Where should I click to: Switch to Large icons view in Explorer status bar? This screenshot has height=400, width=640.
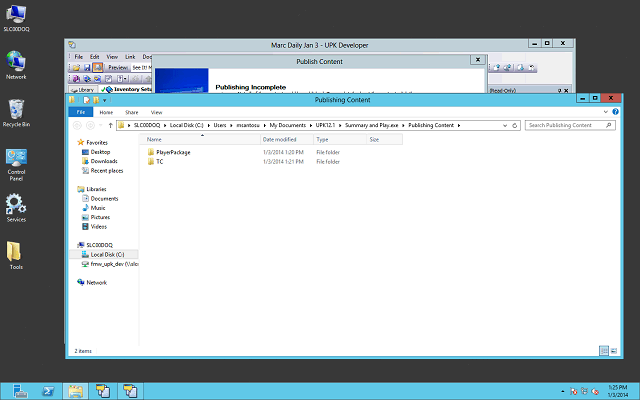613,351
